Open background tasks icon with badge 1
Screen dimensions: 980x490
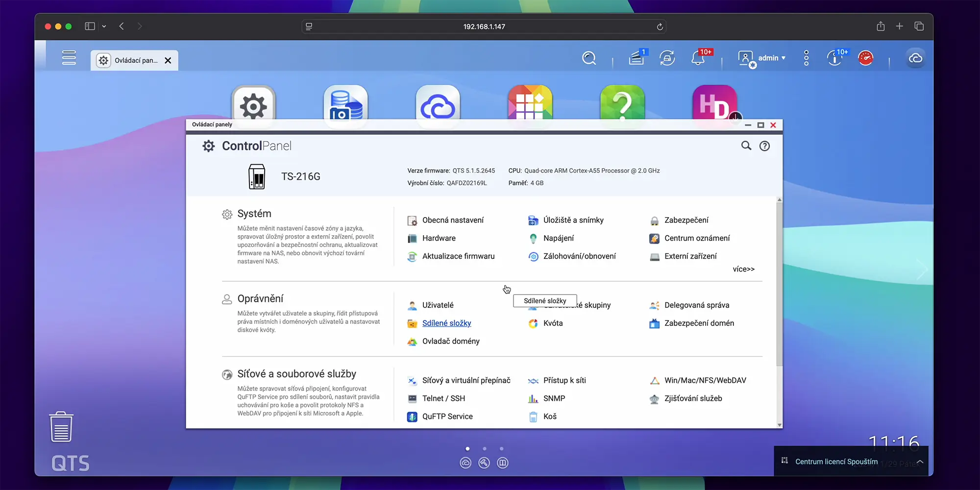pos(637,58)
